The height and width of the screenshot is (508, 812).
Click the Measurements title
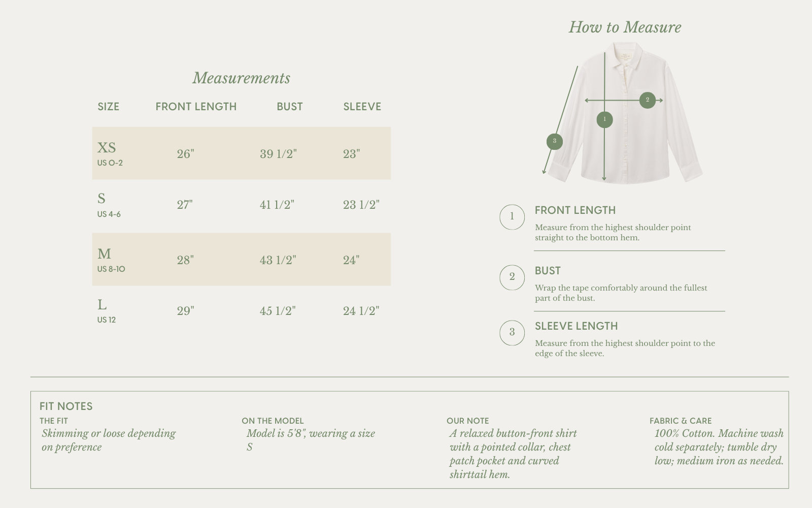pyautogui.click(x=241, y=78)
